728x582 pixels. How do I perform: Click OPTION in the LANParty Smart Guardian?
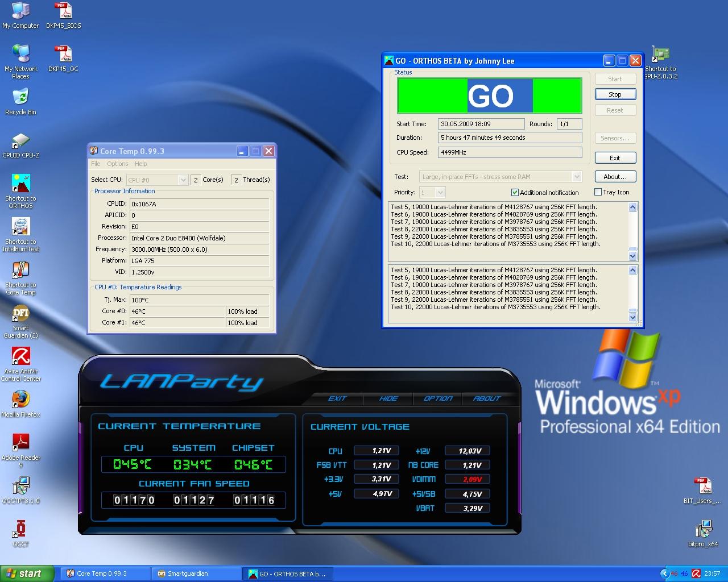coord(438,398)
